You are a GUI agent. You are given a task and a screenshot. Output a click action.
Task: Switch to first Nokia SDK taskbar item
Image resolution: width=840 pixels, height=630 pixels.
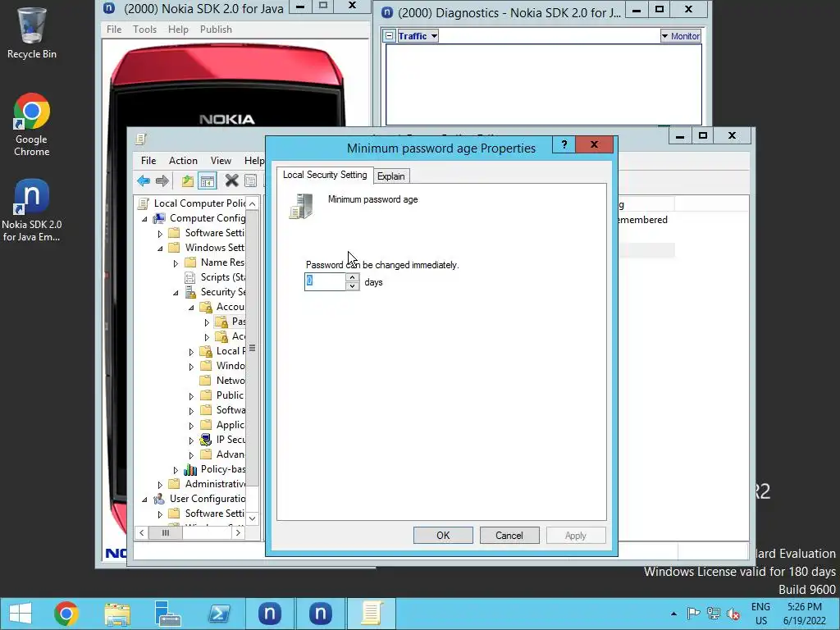coord(269,614)
